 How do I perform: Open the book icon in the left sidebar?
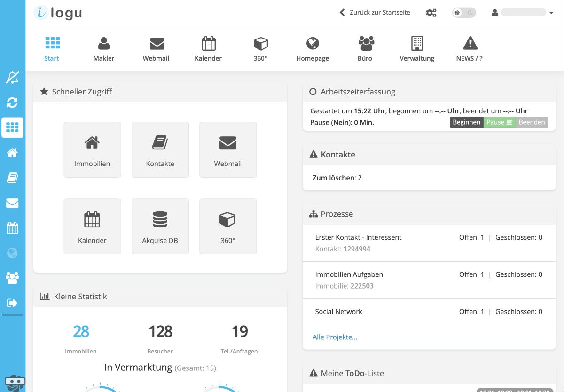click(x=12, y=178)
